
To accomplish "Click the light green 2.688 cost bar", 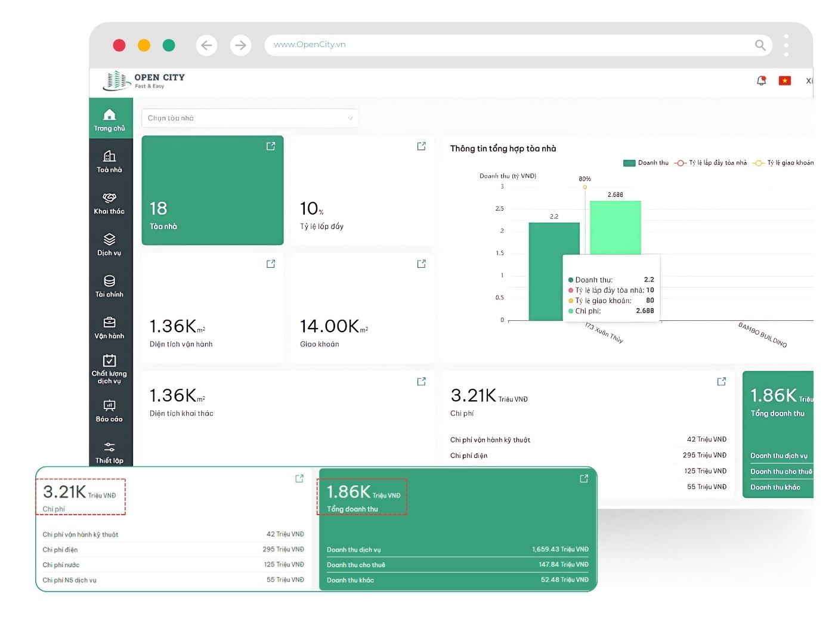I will 616,227.
